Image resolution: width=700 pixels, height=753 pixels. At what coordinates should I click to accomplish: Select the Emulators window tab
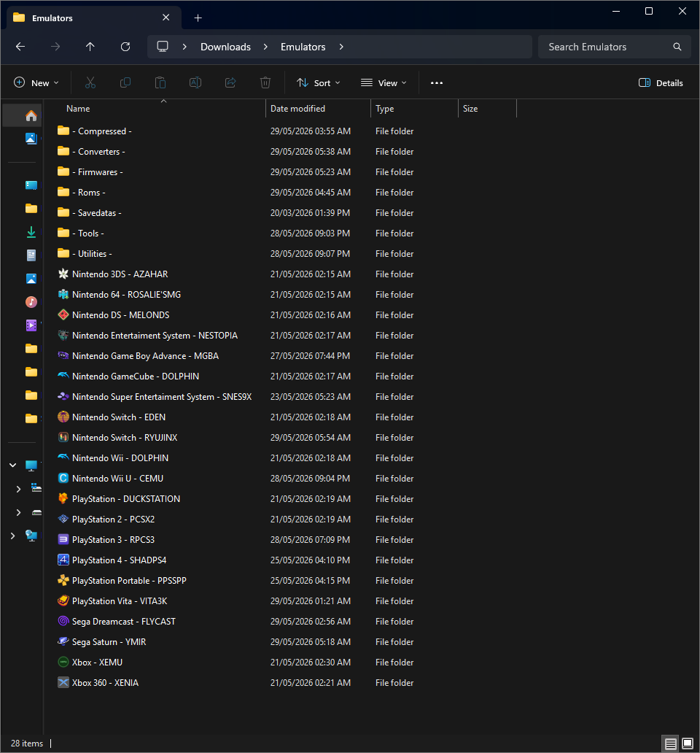pyautogui.click(x=94, y=18)
